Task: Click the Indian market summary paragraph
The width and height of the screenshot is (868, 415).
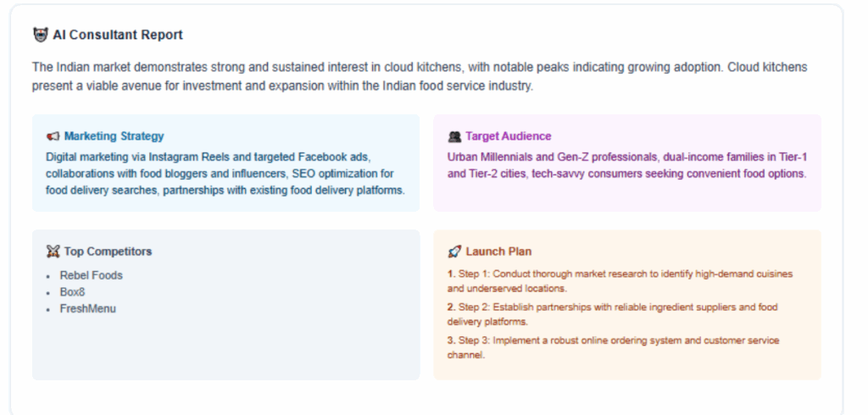Action: click(420, 76)
